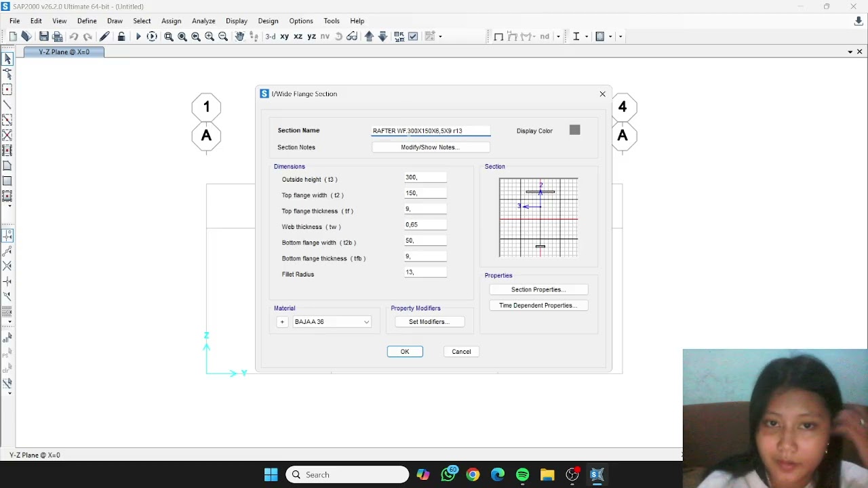Click the square area-section toolbar icon

point(600,37)
